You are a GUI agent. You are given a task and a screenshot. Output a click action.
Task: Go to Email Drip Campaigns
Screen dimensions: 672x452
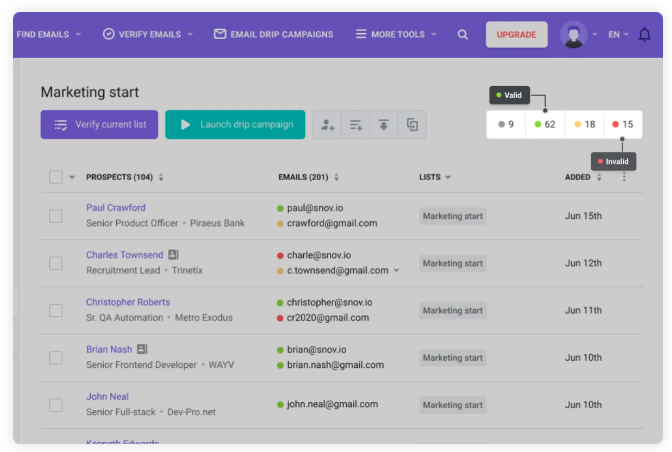[x=273, y=34]
